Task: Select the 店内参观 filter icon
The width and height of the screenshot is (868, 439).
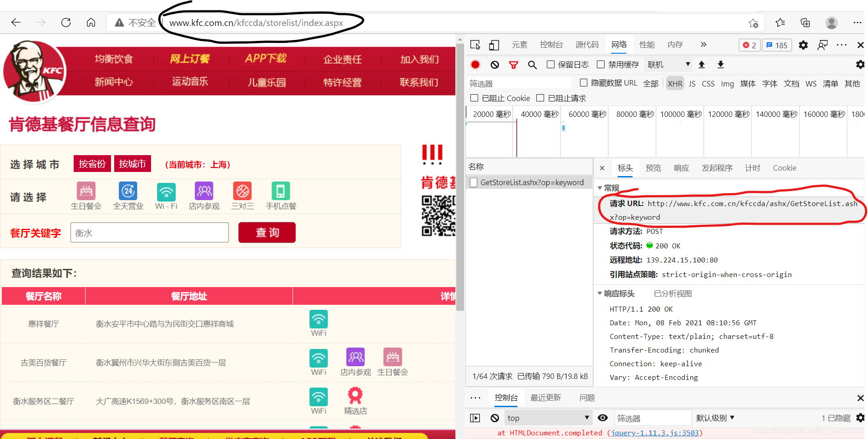Action: coord(204,192)
